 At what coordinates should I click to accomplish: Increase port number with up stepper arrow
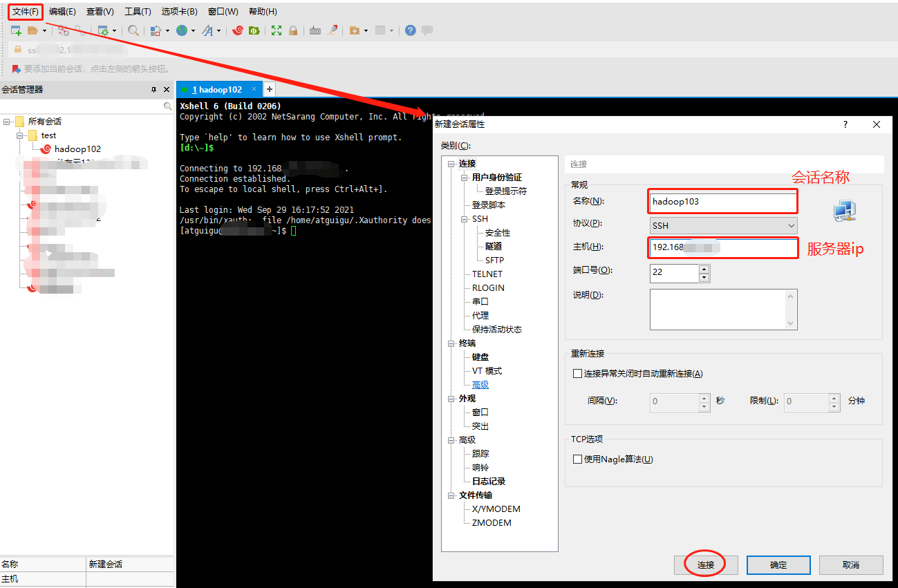click(x=704, y=269)
